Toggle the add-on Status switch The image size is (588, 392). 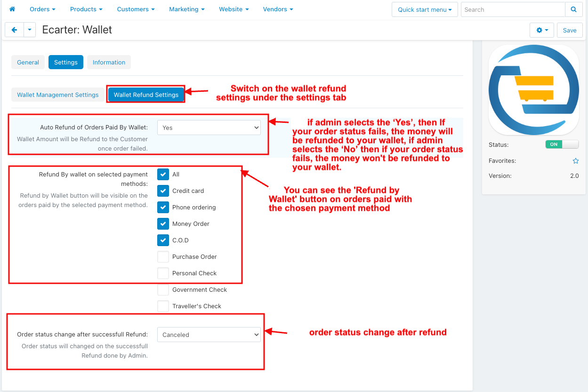(x=562, y=144)
